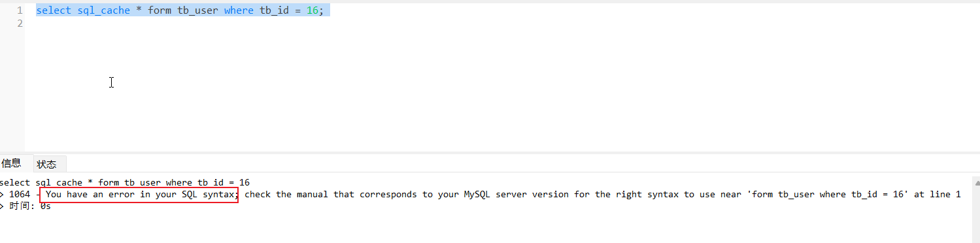980x243 pixels.
Task: Place cursor on the 'select' keyword in editor
Action: click(54, 10)
